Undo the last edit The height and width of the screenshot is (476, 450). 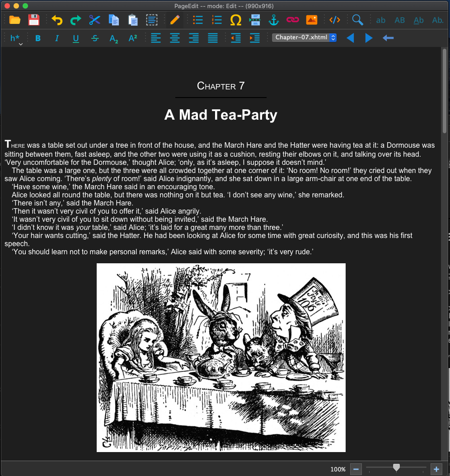click(x=57, y=20)
